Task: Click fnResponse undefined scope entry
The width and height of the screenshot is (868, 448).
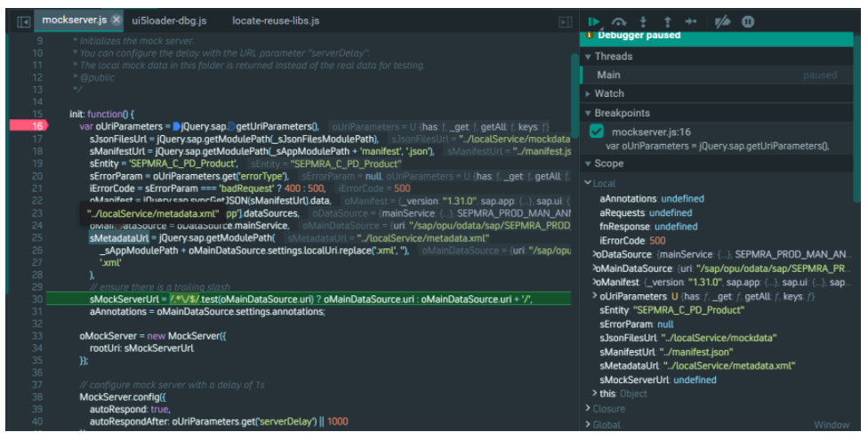Action: [x=649, y=226]
